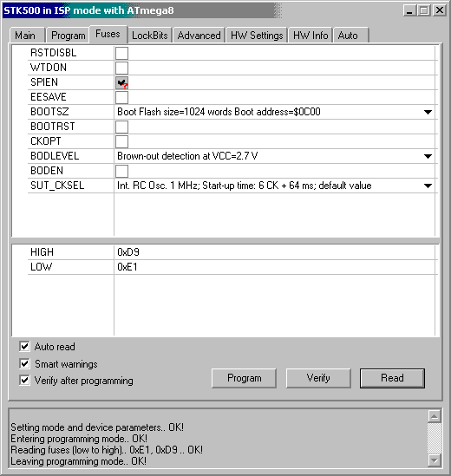Select the BODLEVEL fuse label
This screenshot has height=476, width=451.
[55, 156]
